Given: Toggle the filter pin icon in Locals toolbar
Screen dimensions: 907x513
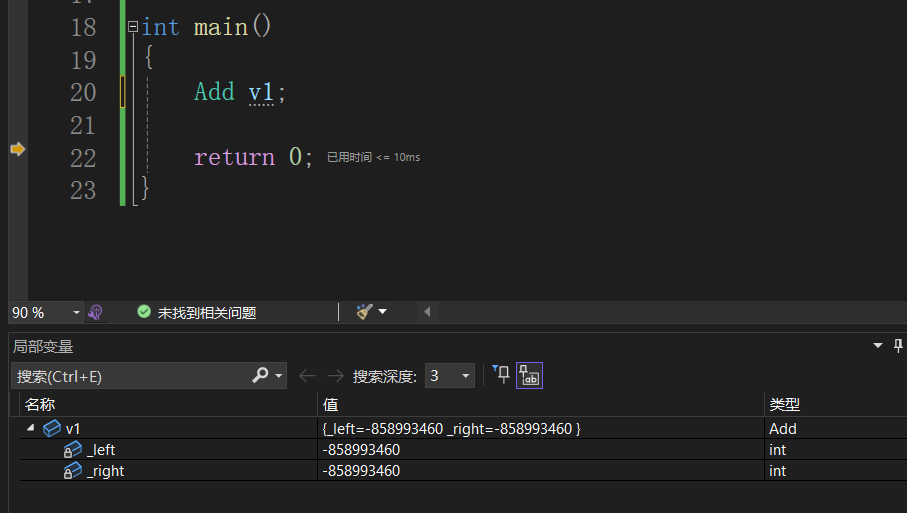Looking at the screenshot, I should (x=501, y=375).
